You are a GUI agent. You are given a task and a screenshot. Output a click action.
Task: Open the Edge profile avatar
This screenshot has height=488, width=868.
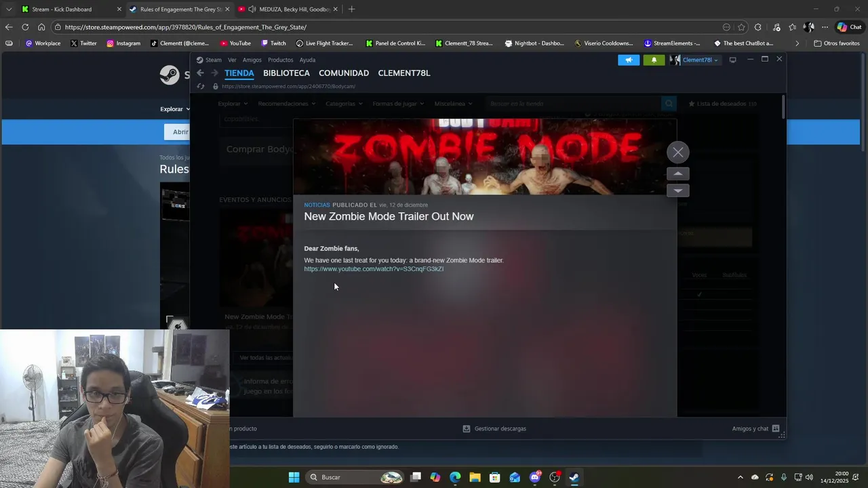coord(808,27)
